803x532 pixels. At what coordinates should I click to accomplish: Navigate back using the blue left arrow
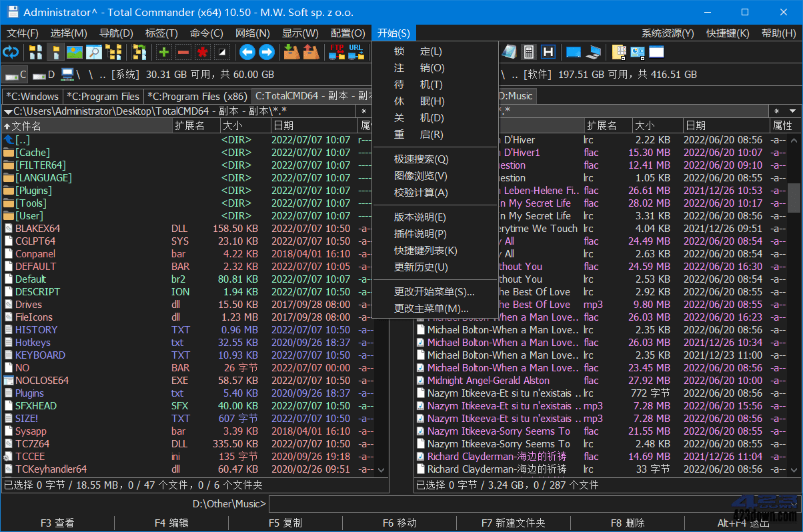tap(247, 51)
